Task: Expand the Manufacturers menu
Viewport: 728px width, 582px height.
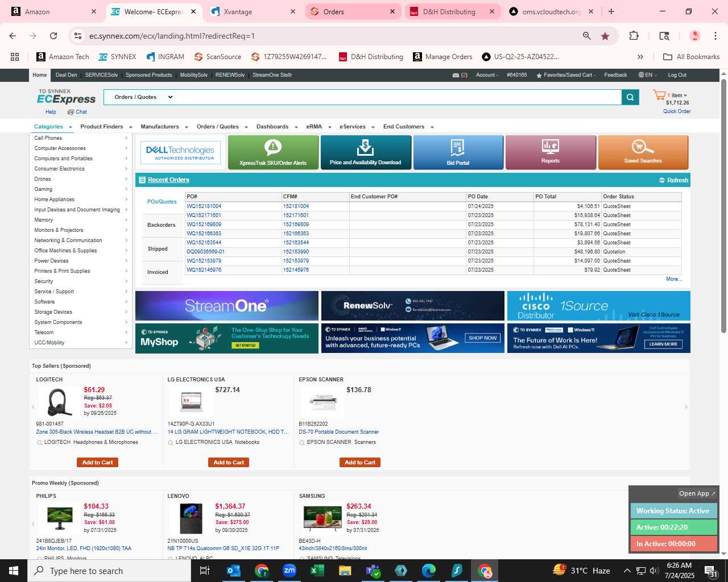Action: tap(164, 127)
